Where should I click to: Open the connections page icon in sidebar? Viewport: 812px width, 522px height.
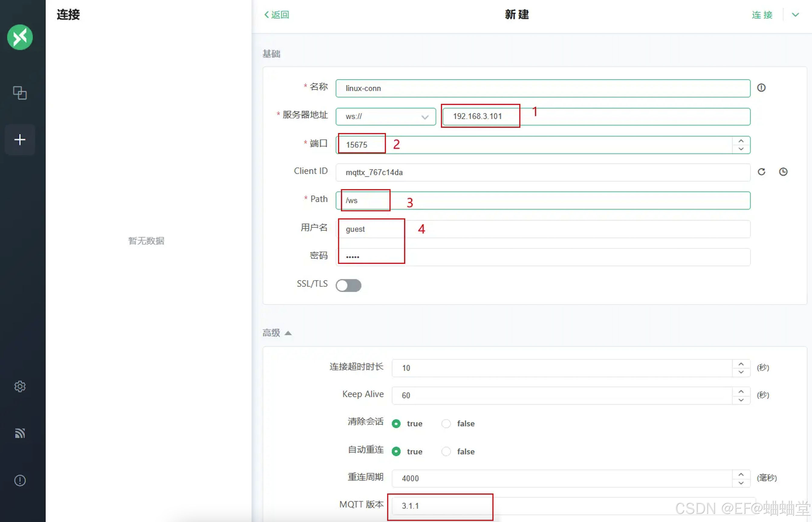pyautogui.click(x=20, y=92)
